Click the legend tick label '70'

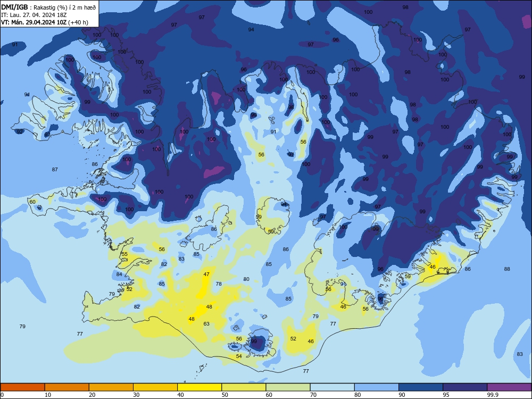click(x=313, y=395)
